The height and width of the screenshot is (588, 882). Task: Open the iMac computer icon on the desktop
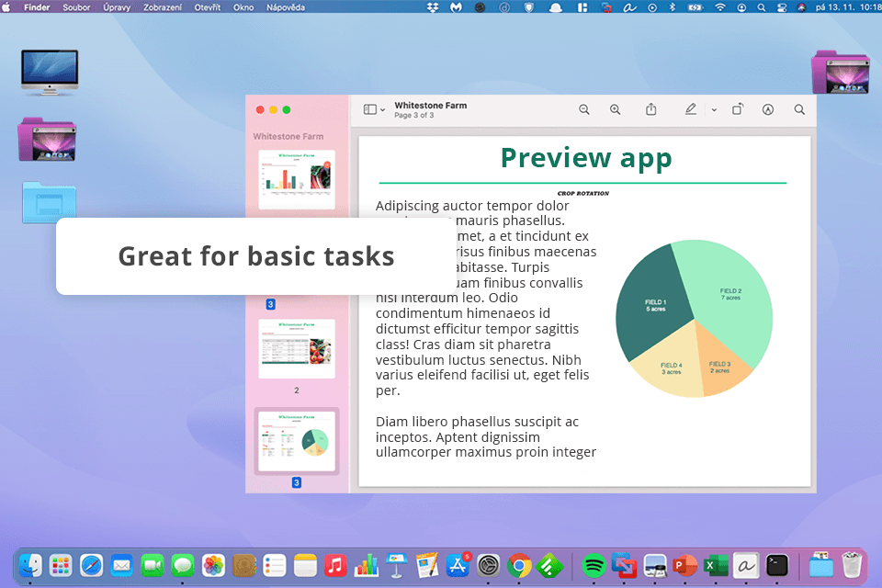pos(50,72)
